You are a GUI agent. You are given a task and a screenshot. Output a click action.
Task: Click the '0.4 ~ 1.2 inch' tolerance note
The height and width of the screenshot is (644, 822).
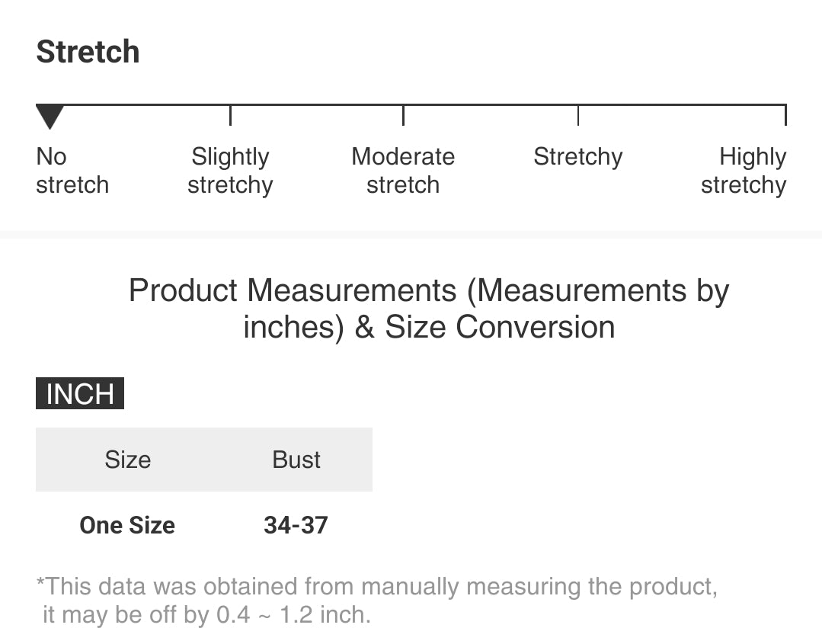[293, 615]
